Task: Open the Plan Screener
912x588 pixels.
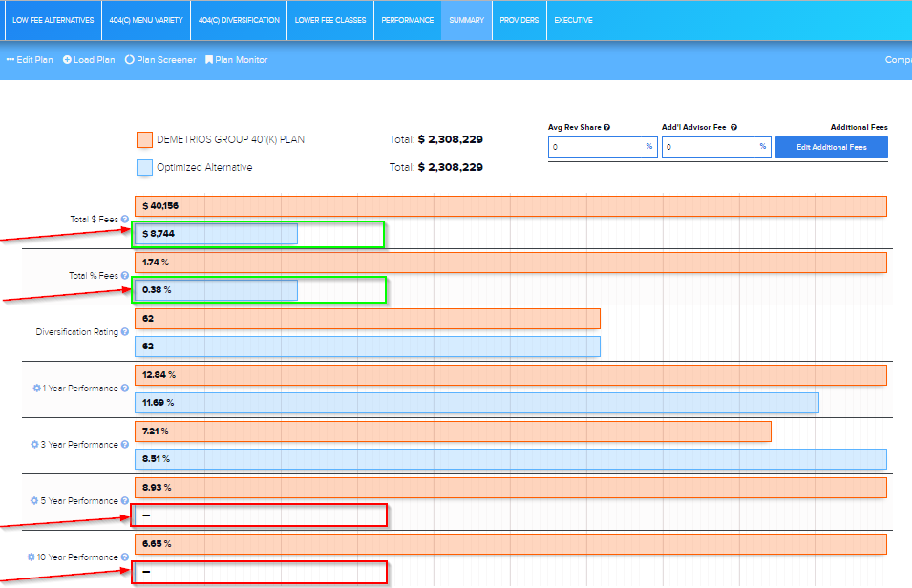Action: tap(160, 60)
